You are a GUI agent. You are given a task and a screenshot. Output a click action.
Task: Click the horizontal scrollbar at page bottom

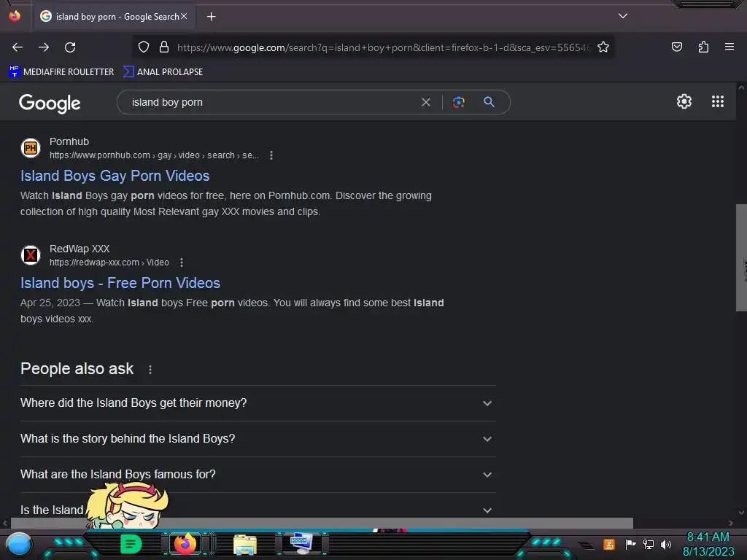click(x=322, y=523)
